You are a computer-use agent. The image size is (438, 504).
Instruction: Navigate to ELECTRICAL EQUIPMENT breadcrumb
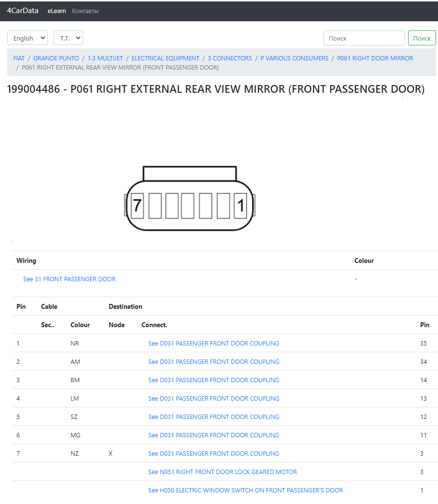165,58
